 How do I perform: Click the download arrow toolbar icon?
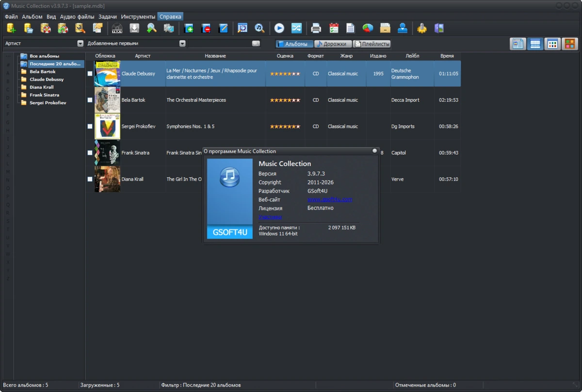pyautogui.click(x=134, y=28)
